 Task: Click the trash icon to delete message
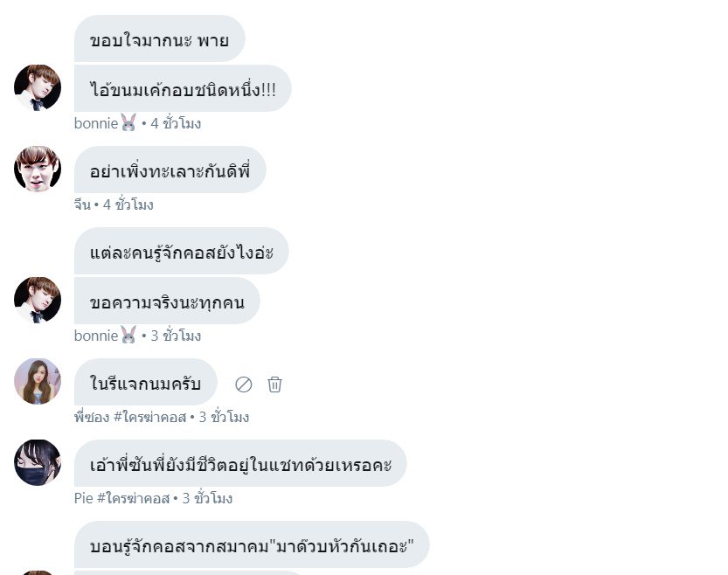[274, 384]
